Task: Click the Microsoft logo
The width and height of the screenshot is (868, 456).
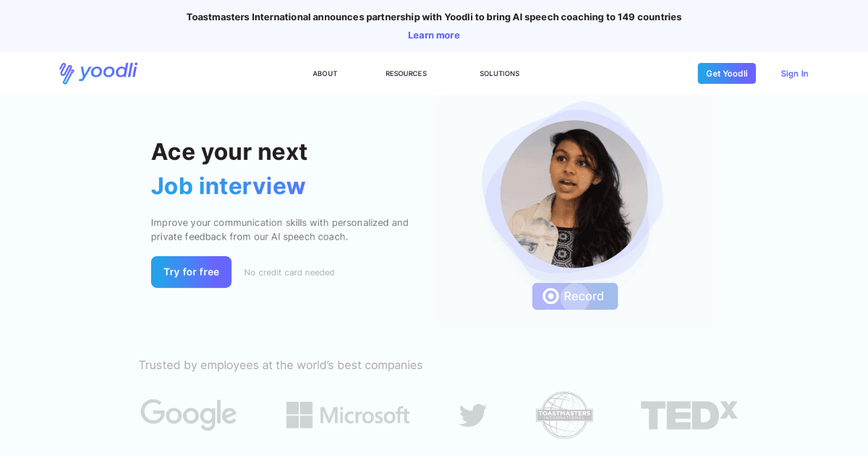Action: point(348,415)
